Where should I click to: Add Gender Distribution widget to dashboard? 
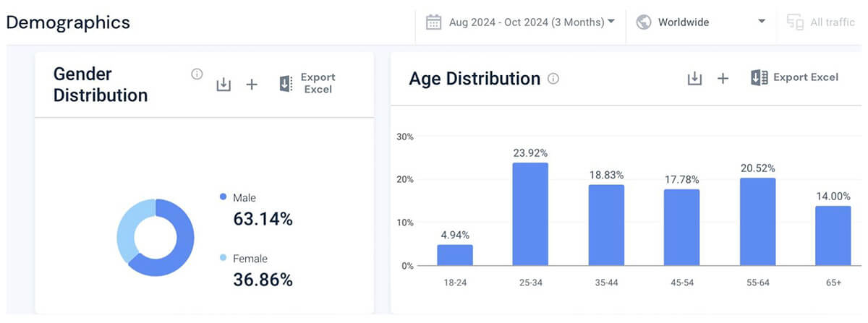(252, 85)
